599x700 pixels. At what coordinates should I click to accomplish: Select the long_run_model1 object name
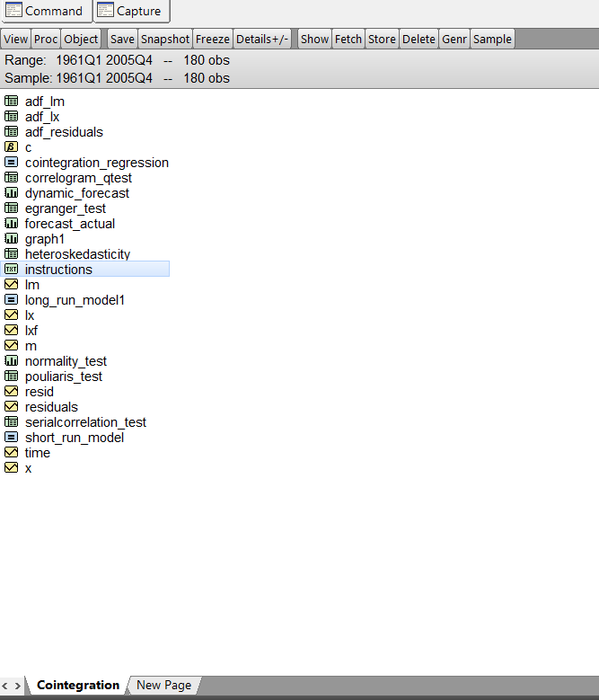[x=75, y=300]
